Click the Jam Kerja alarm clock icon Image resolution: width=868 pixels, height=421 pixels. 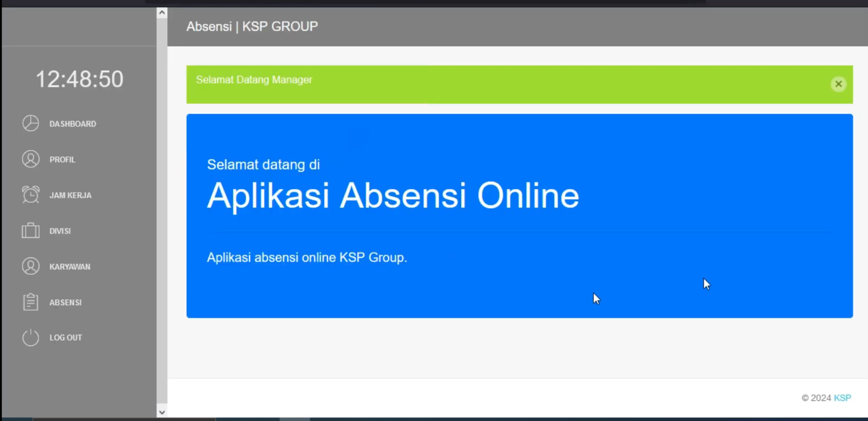tap(31, 195)
